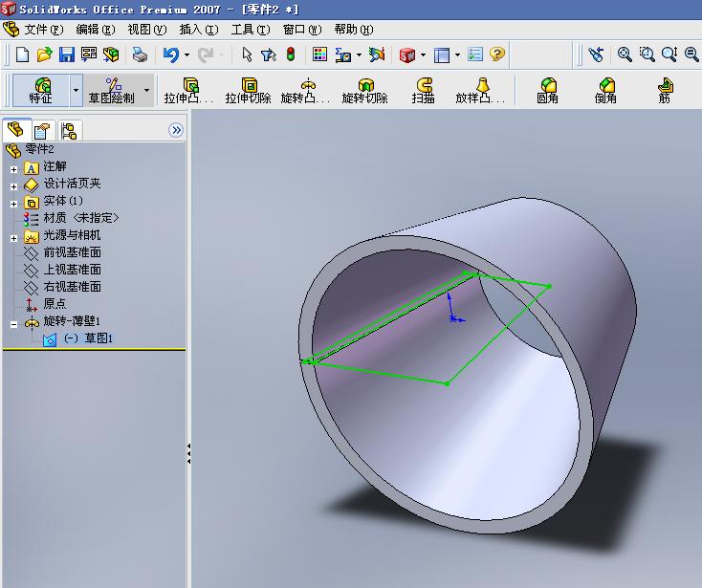The width and height of the screenshot is (702, 588).
Task: Click the color grid toolbar icon
Action: point(319,54)
